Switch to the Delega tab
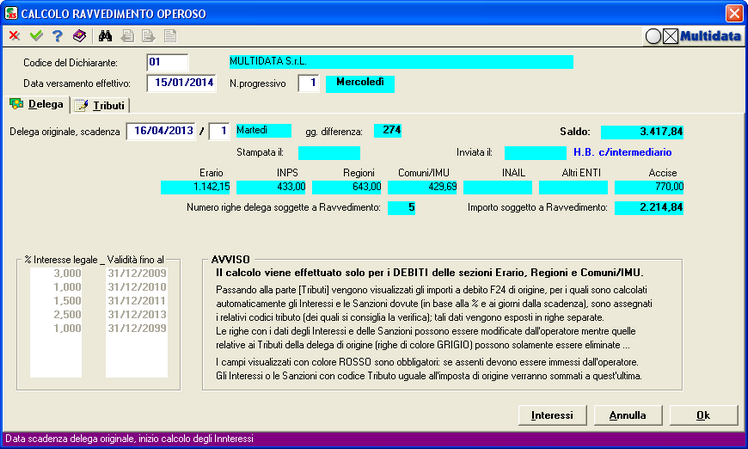Image resolution: width=748 pixels, height=449 pixels. click(x=37, y=104)
